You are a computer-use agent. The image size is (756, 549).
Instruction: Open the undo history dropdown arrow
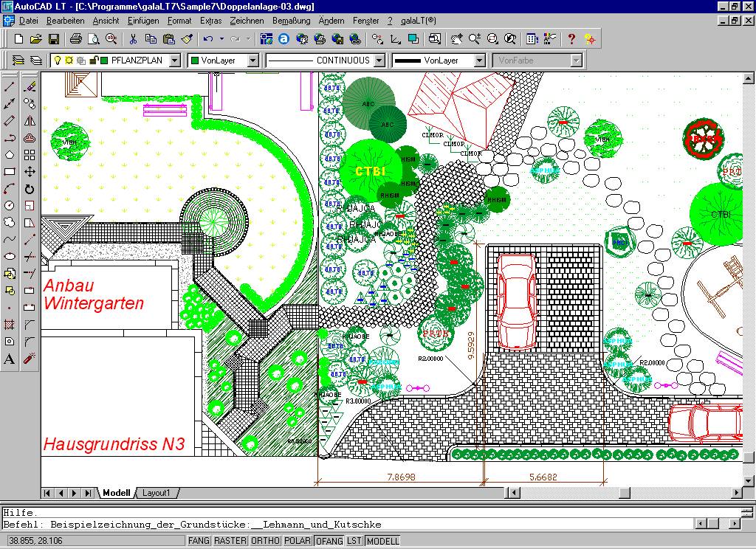pos(221,39)
